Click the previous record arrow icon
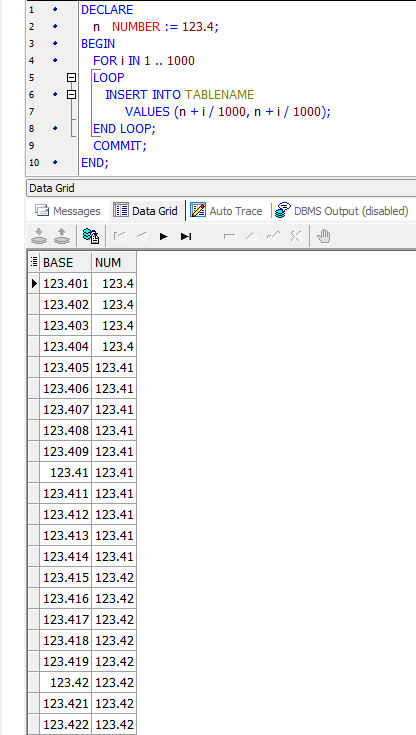416x735 pixels. (x=142, y=236)
